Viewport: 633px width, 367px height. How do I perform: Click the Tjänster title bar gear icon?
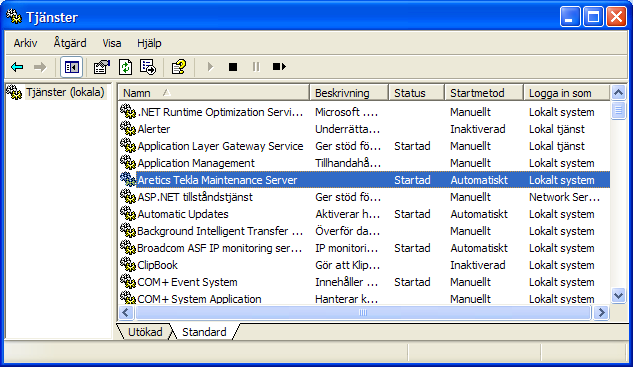click(x=14, y=17)
